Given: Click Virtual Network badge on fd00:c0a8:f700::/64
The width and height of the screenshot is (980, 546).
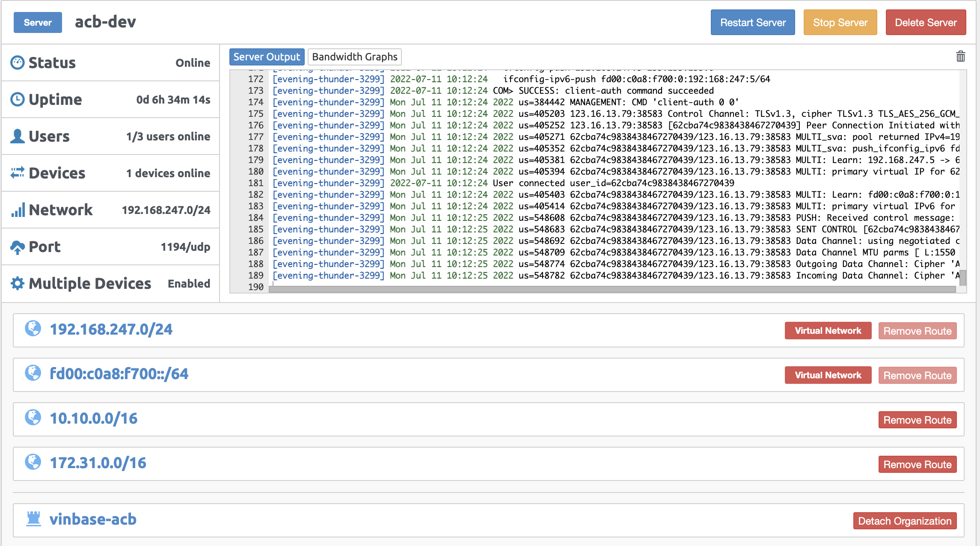Looking at the screenshot, I should 828,375.
